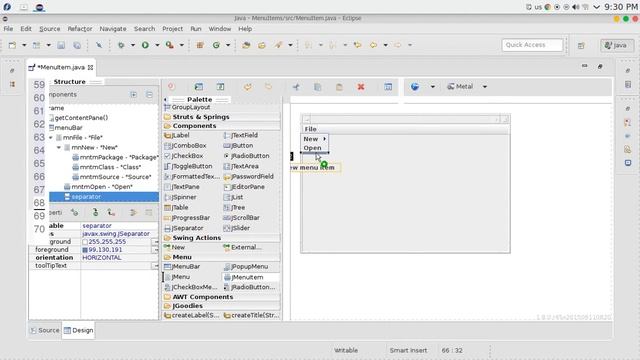
Task: Click the Collapse All icon in Components header
Action: tap(149, 95)
